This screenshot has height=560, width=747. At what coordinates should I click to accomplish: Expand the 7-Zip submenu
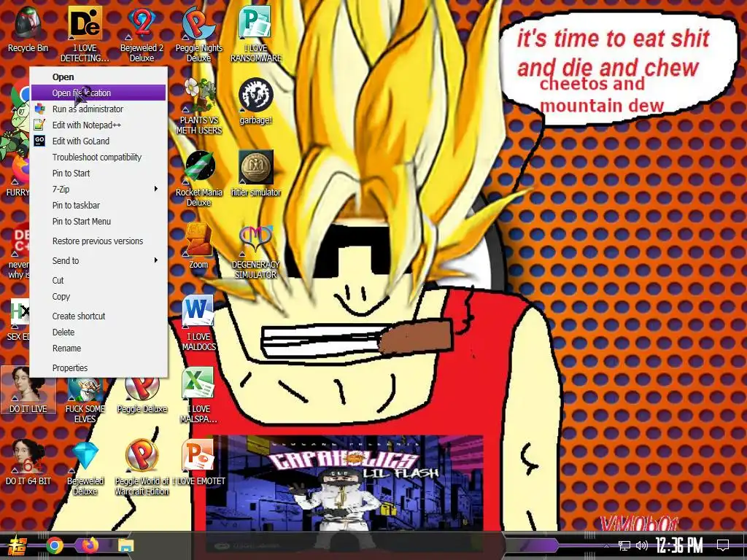tap(98, 189)
